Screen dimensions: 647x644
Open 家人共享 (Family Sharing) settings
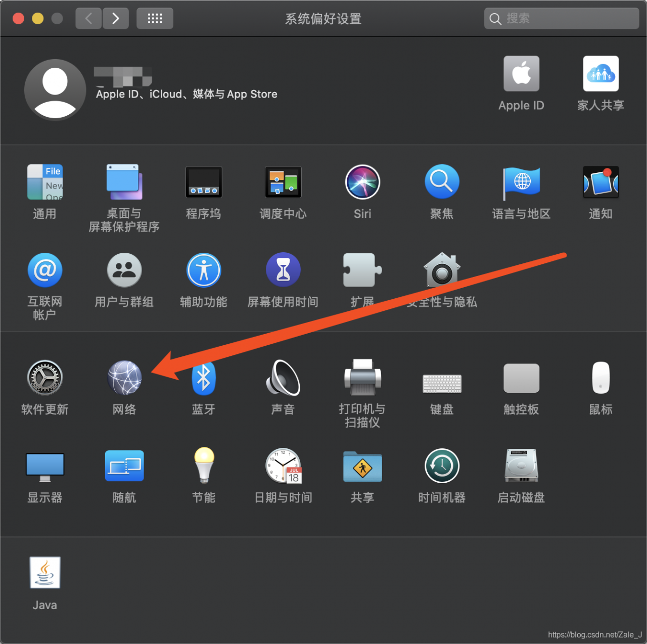pyautogui.click(x=600, y=73)
